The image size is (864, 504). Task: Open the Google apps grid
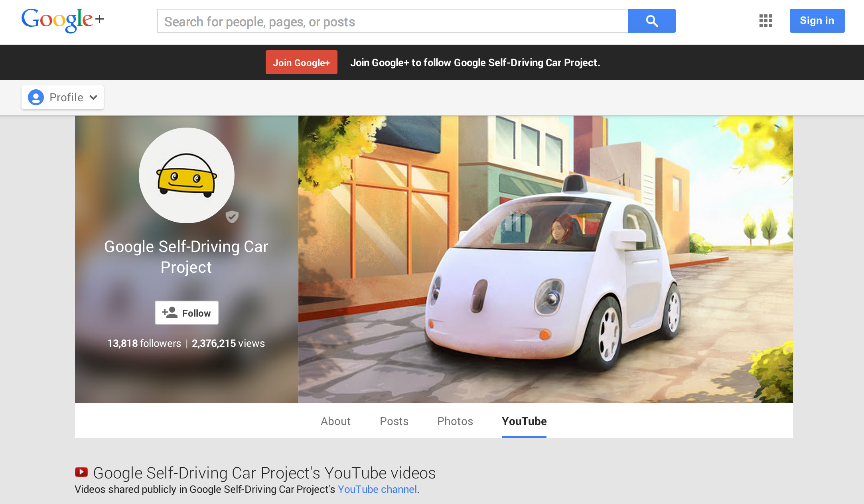[765, 21]
